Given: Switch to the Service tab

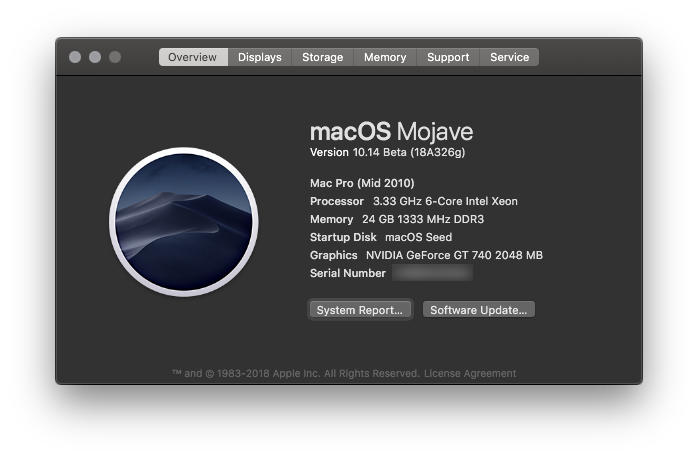Looking at the screenshot, I should (x=509, y=57).
